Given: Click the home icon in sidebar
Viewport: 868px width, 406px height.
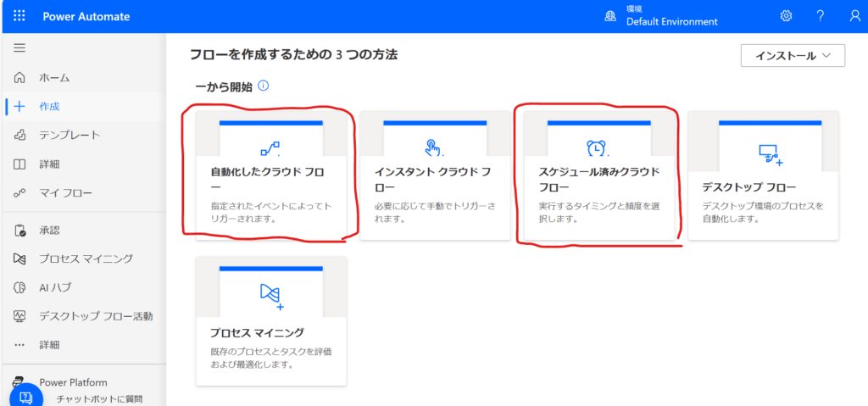Looking at the screenshot, I should 19,77.
